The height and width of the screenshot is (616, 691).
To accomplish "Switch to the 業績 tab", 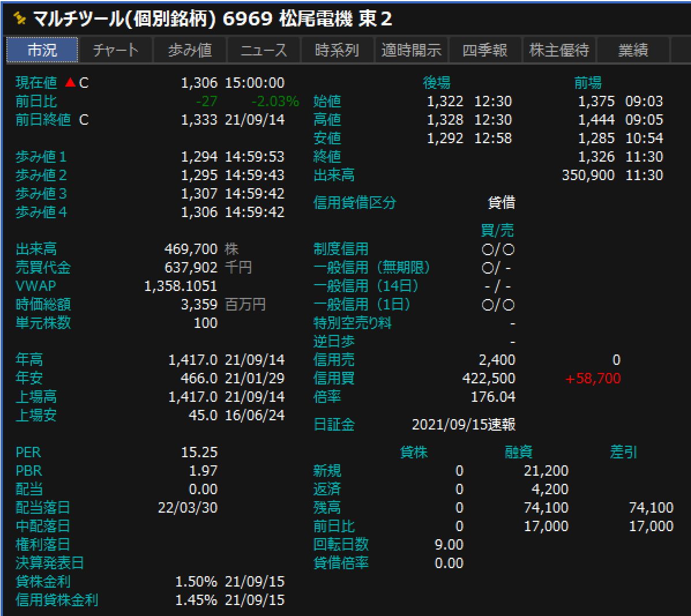I will [633, 50].
